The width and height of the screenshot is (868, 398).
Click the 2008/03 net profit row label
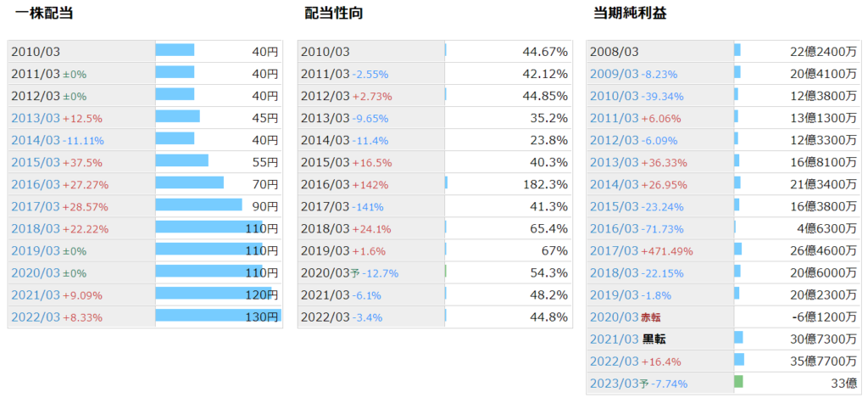coord(615,52)
